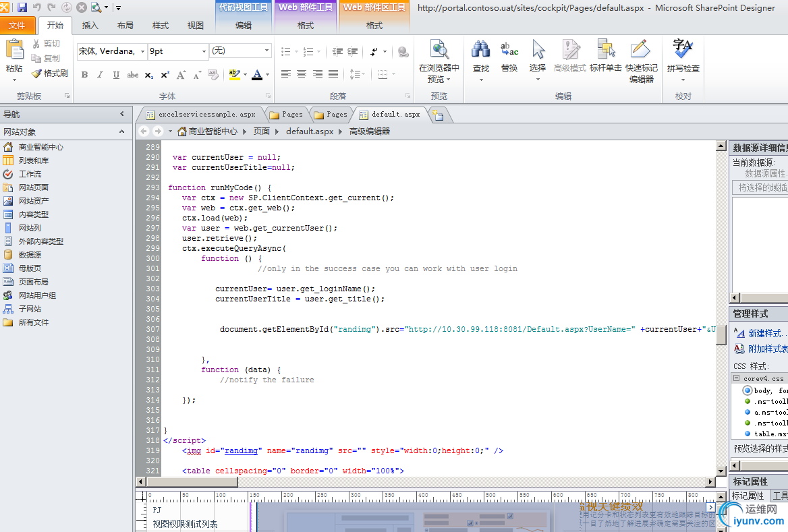Collapse the Site Objects (网站对象) section

click(x=122, y=131)
